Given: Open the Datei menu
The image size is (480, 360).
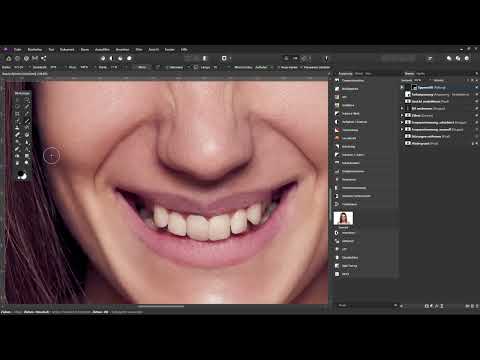Looking at the screenshot, I should coord(18,50).
